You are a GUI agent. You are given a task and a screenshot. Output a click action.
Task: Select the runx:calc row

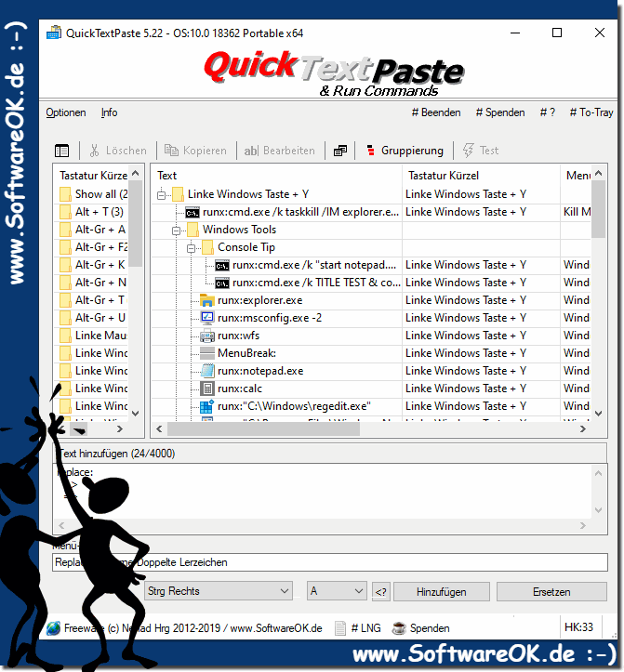pos(371,389)
